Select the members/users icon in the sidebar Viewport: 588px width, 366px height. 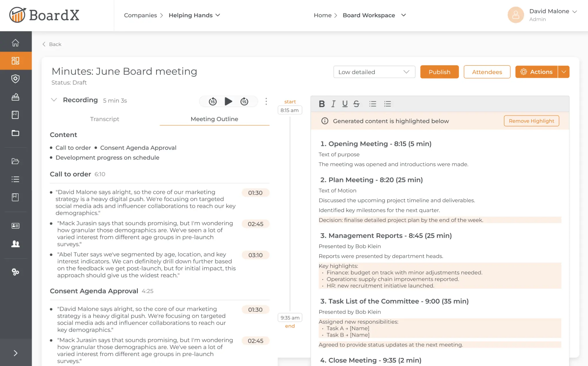click(x=16, y=244)
